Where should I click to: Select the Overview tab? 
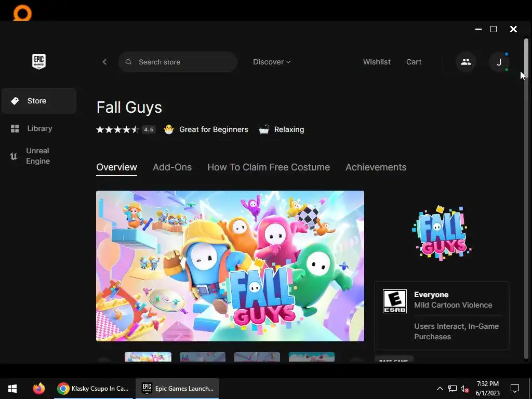tap(117, 167)
